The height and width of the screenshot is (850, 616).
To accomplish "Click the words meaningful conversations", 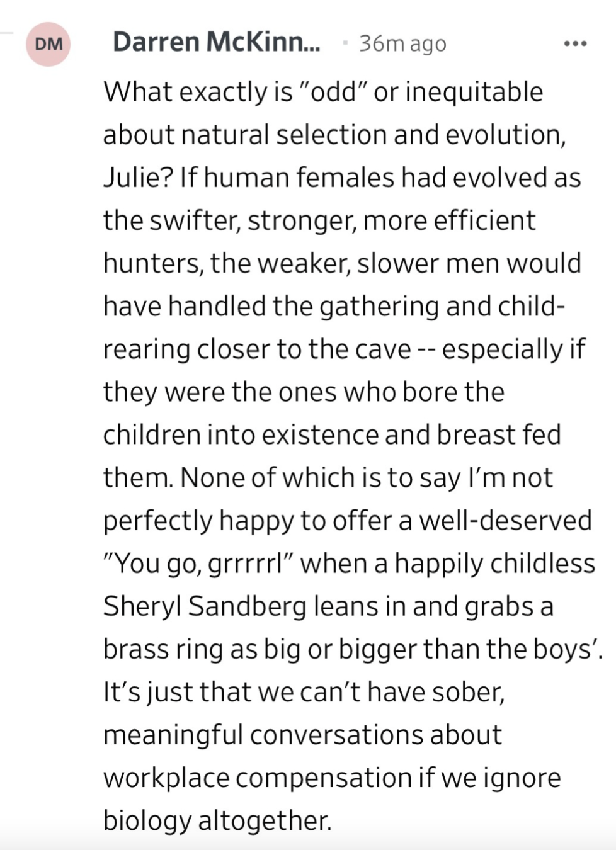I will pyautogui.click(x=302, y=735).
